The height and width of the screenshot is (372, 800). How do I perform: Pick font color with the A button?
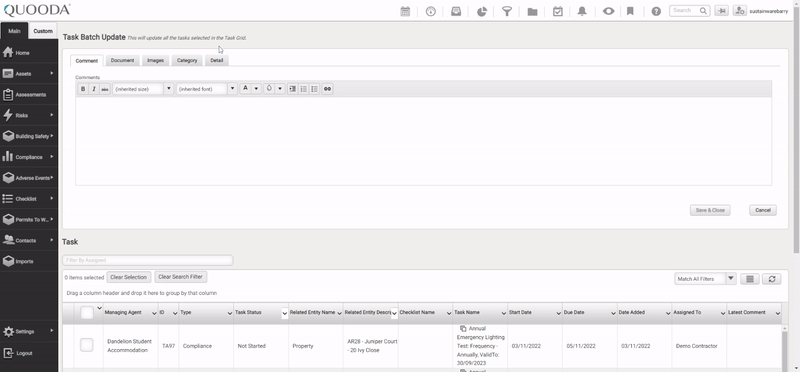[x=245, y=89]
